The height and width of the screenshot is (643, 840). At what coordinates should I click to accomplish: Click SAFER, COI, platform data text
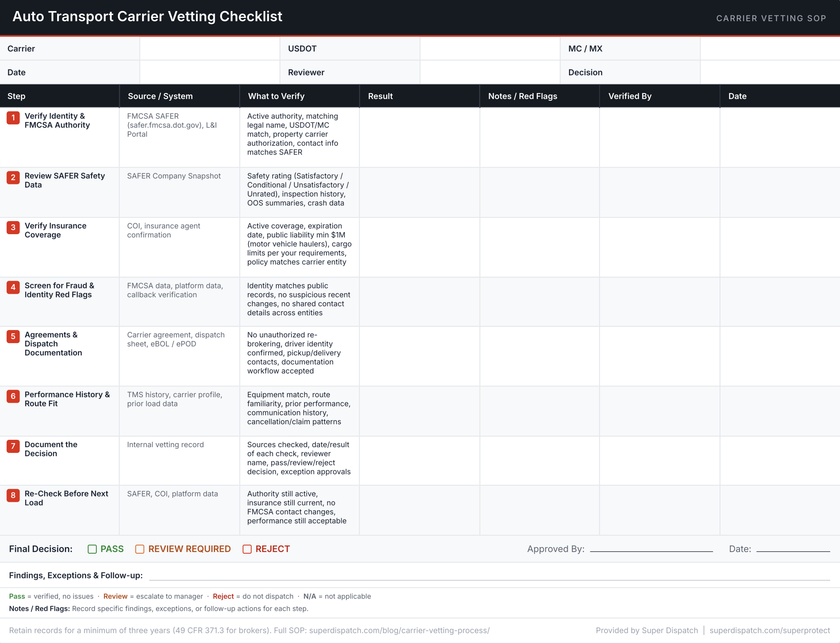tap(172, 494)
